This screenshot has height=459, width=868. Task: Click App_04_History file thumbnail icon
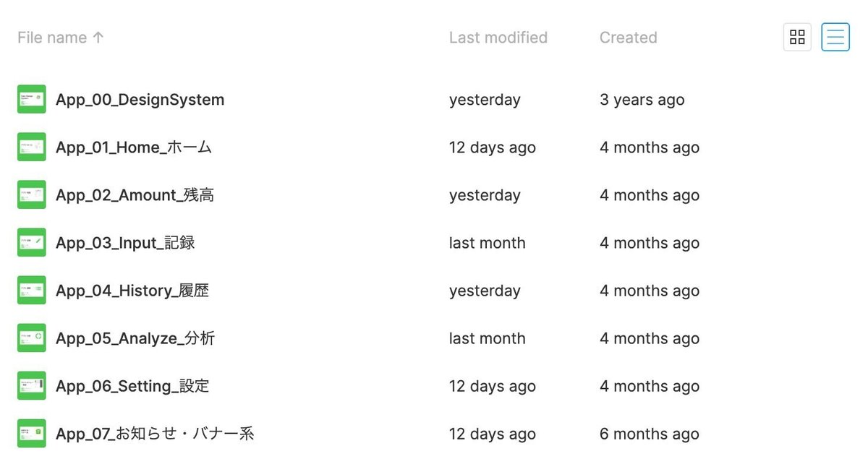tap(32, 291)
